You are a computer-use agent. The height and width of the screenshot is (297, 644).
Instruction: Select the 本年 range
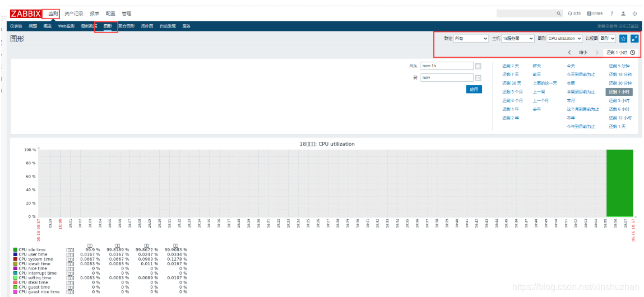571,118
